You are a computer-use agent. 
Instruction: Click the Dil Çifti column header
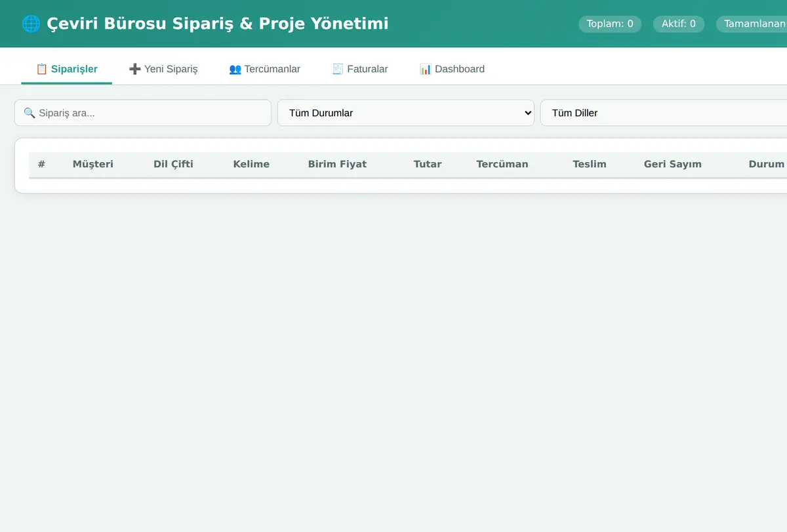(173, 164)
